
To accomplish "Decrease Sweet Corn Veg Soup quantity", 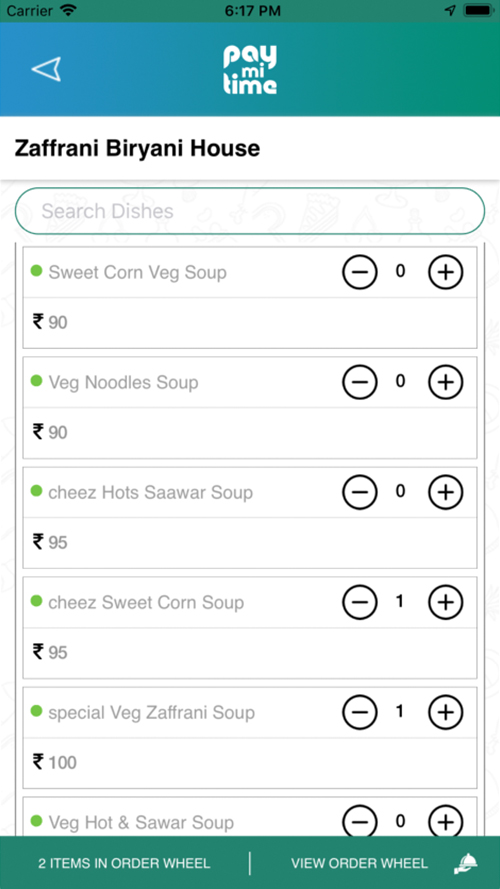I will click(359, 272).
